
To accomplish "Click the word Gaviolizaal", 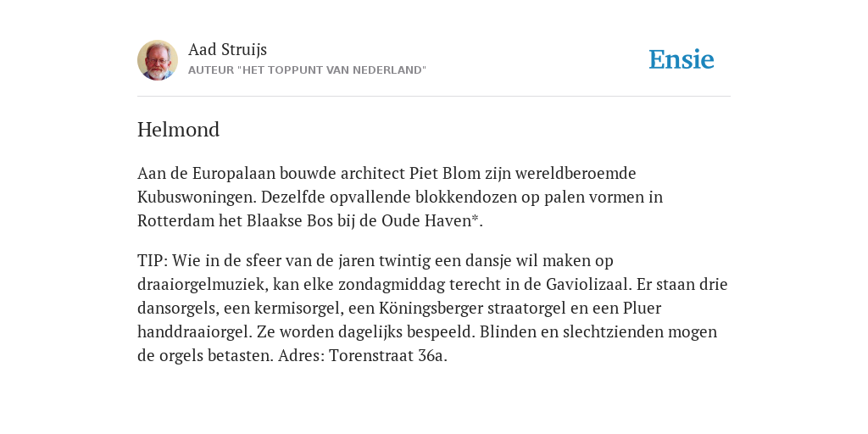I will [588, 285].
